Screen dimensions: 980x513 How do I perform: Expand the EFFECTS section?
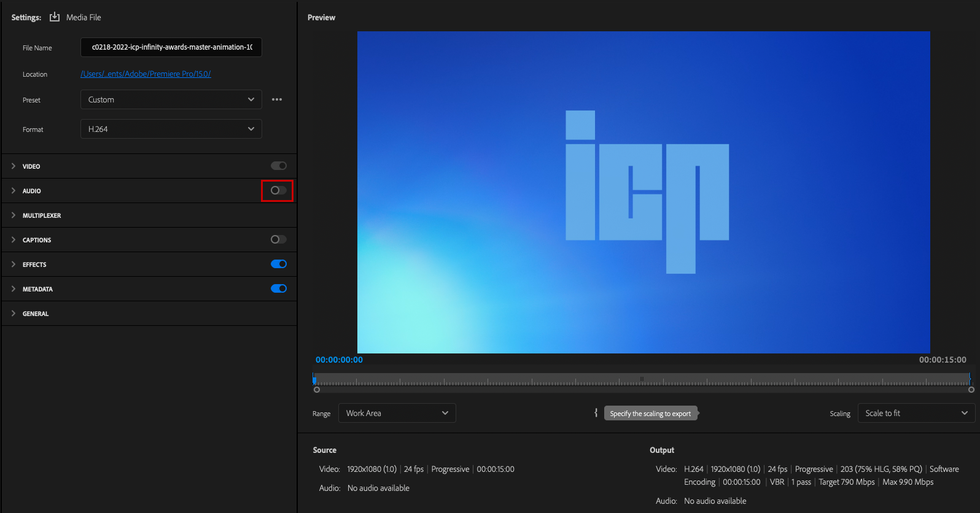click(14, 264)
